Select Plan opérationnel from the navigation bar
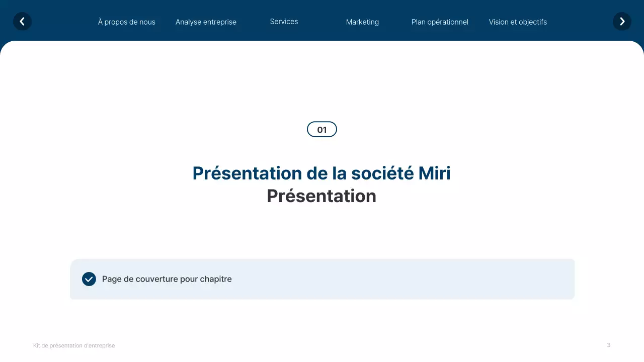 (440, 22)
